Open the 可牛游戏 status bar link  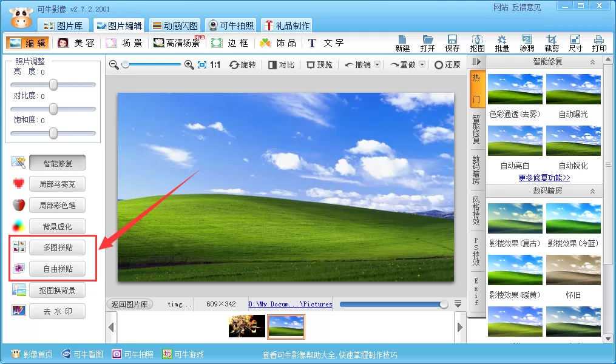[x=183, y=354]
